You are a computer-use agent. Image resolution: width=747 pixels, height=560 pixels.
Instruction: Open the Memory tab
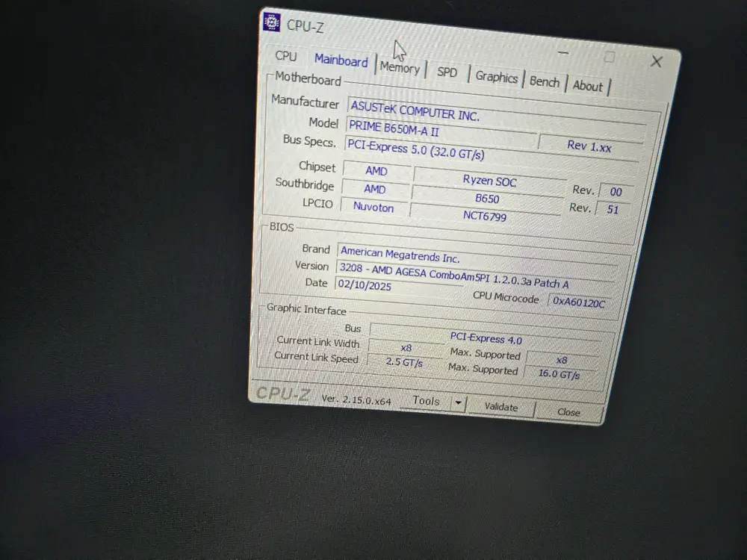tap(400, 68)
